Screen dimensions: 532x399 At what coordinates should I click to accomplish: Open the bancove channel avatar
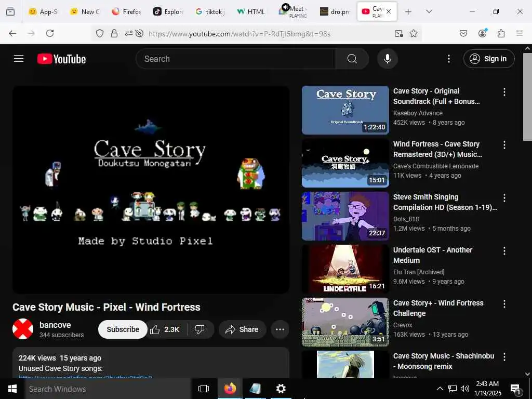click(x=23, y=329)
